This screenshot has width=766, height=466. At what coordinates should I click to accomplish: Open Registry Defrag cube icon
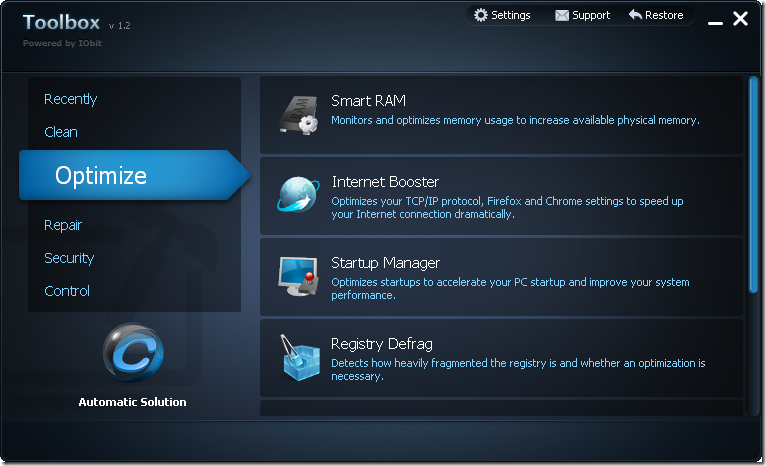(x=299, y=358)
